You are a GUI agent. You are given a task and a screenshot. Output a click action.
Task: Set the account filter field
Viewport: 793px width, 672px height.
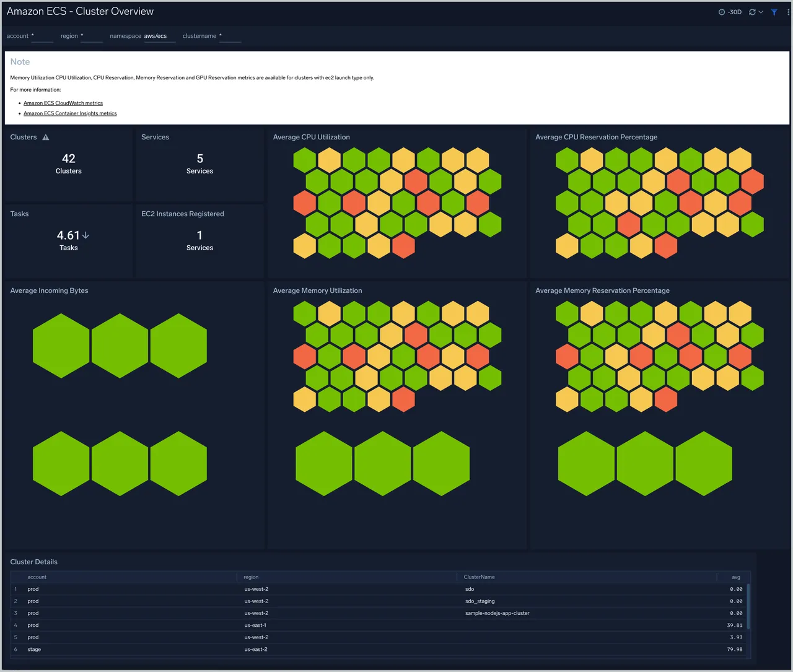(42, 37)
